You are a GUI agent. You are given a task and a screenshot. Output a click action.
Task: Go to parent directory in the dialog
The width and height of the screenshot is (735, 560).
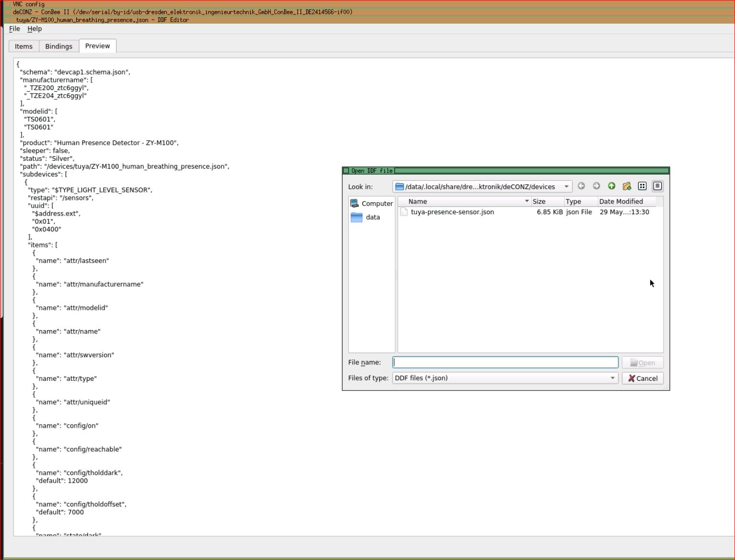[x=612, y=186]
